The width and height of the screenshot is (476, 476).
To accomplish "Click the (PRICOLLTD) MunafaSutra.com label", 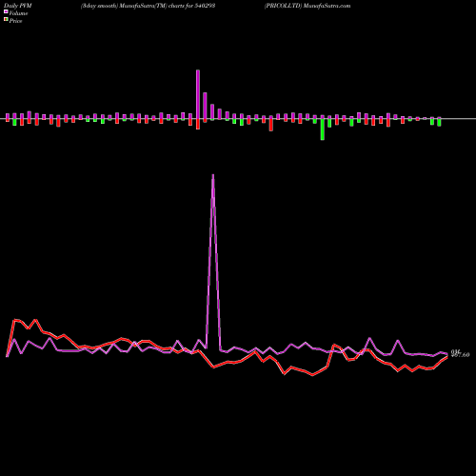I will point(307,6).
